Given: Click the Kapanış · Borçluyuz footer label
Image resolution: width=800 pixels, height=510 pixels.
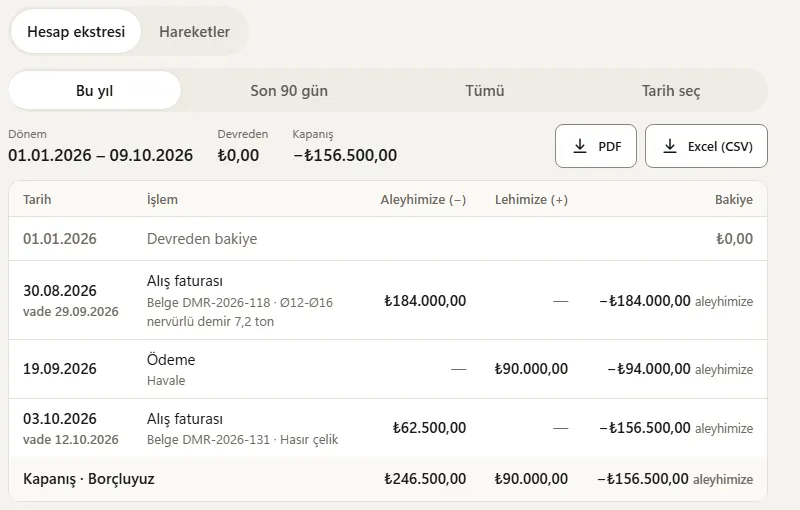Looking at the screenshot, I should coord(89,479).
